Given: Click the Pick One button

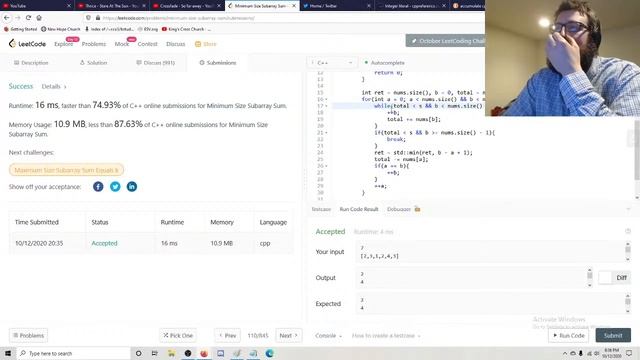Looking at the screenshot, I should pos(178,336).
